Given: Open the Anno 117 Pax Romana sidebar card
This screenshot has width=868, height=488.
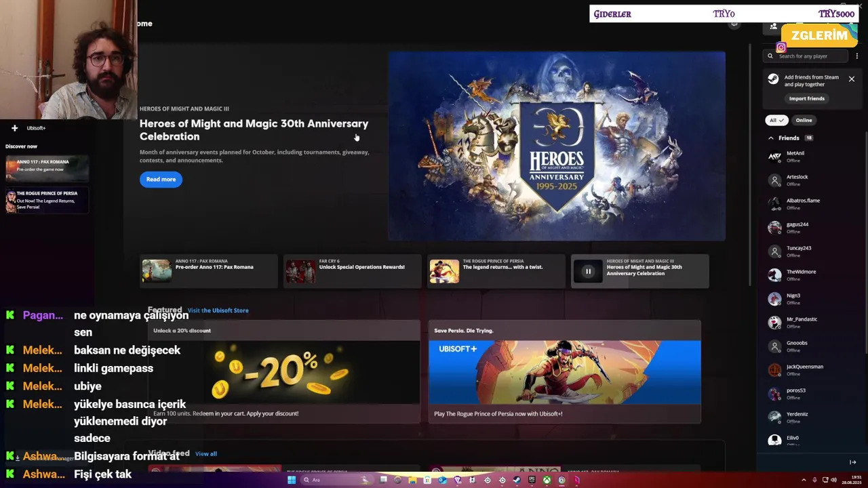Looking at the screenshot, I should [47, 168].
